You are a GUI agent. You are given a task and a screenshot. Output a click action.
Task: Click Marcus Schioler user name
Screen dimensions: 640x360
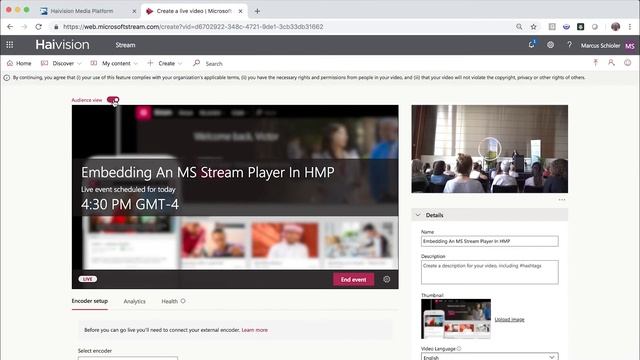tap(600, 46)
